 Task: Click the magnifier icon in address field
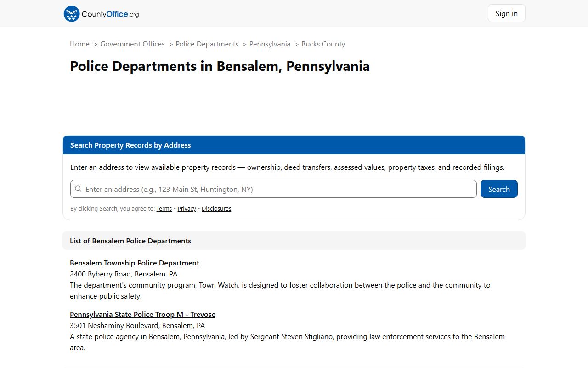[78, 189]
